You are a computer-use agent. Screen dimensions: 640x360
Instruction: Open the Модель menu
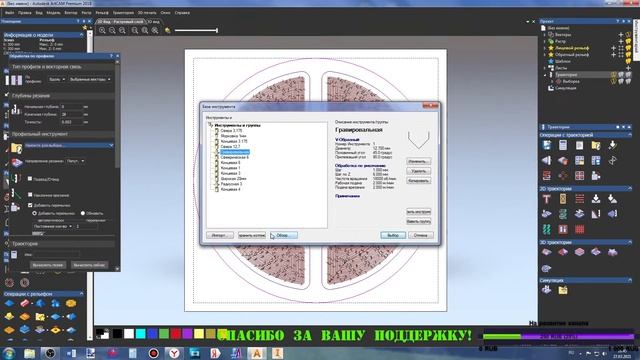53,13
